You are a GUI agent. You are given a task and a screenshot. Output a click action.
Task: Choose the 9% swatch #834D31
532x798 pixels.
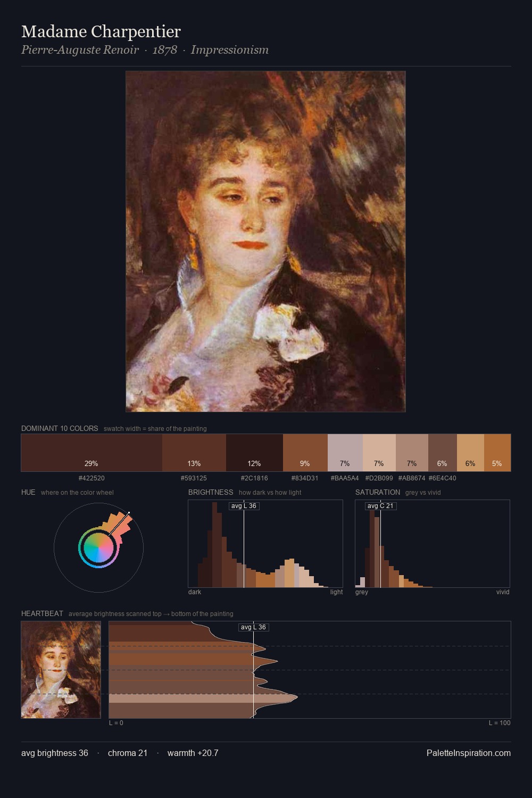(305, 453)
